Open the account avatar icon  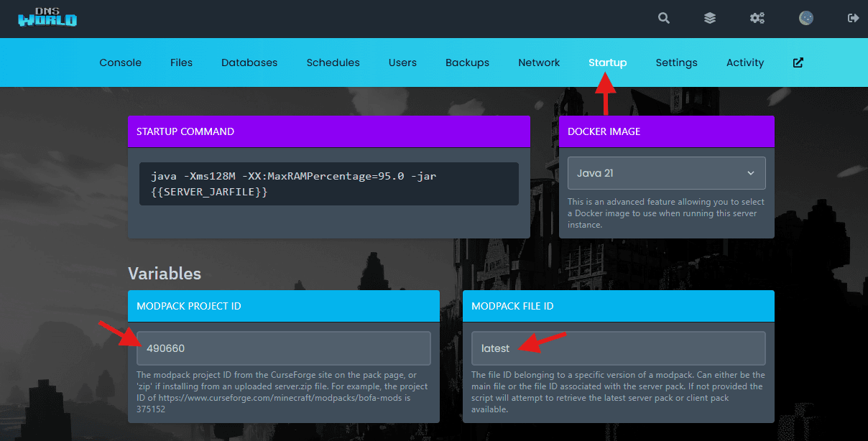pyautogui.click(x=806, y=19)
